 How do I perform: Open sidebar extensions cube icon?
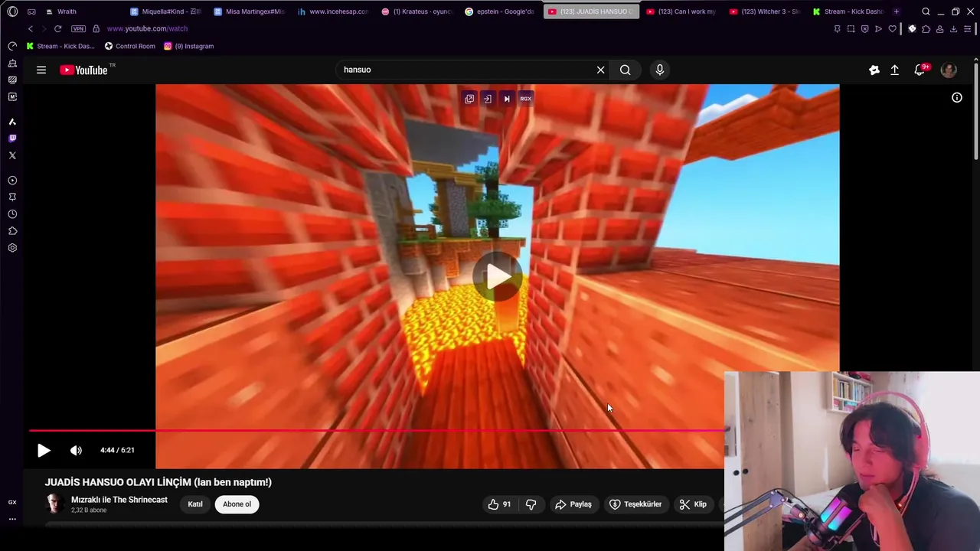12,231
